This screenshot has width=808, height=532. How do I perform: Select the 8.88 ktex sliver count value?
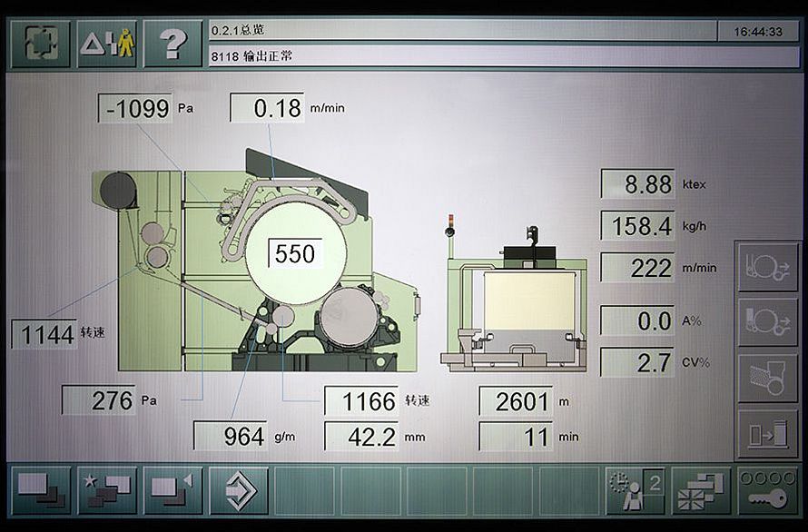pos(638,184)
